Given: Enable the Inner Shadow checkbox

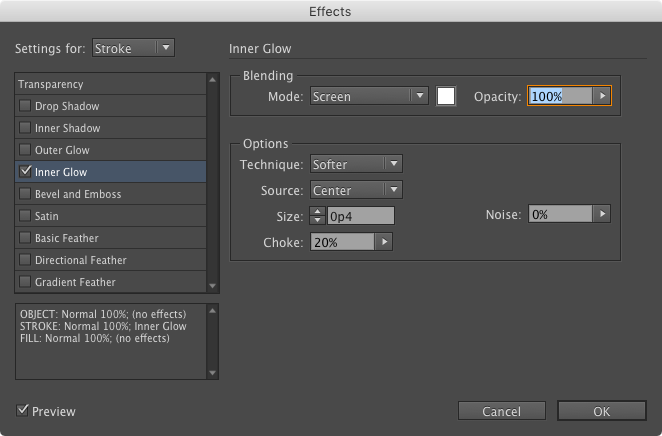Looking at the screenshot, I should (25, 127).
